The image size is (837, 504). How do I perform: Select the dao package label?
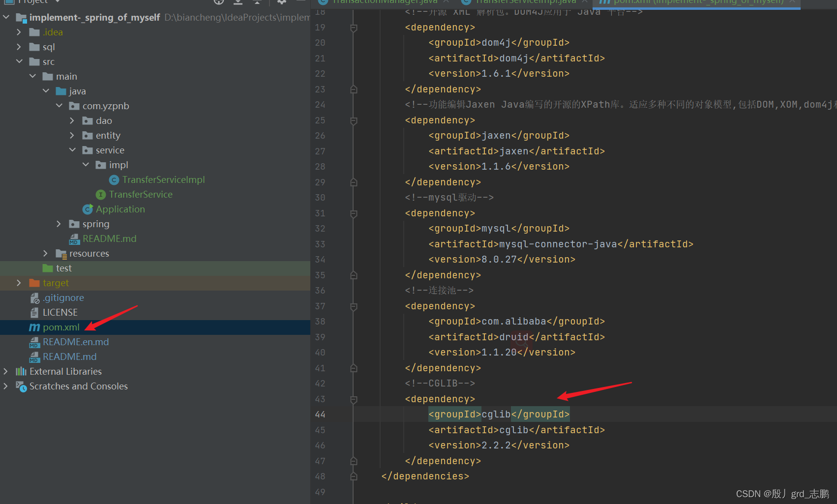[104, 121]
